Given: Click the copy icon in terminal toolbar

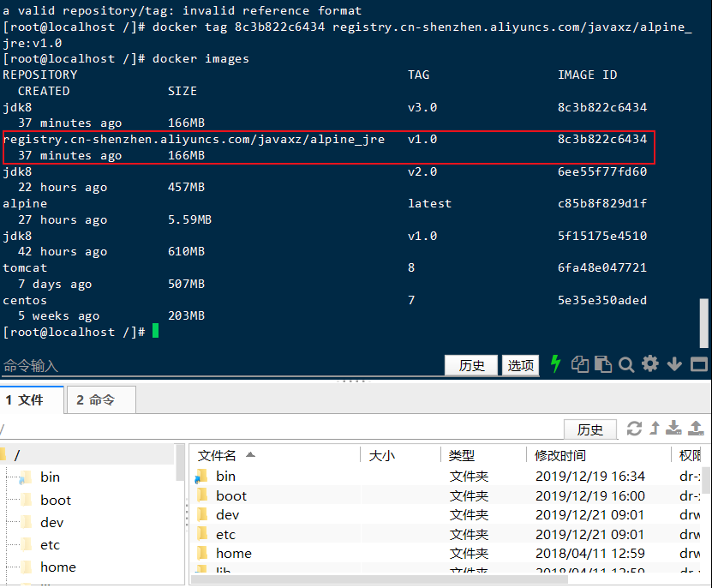Looking at the screenshot, I should (580, 364).
